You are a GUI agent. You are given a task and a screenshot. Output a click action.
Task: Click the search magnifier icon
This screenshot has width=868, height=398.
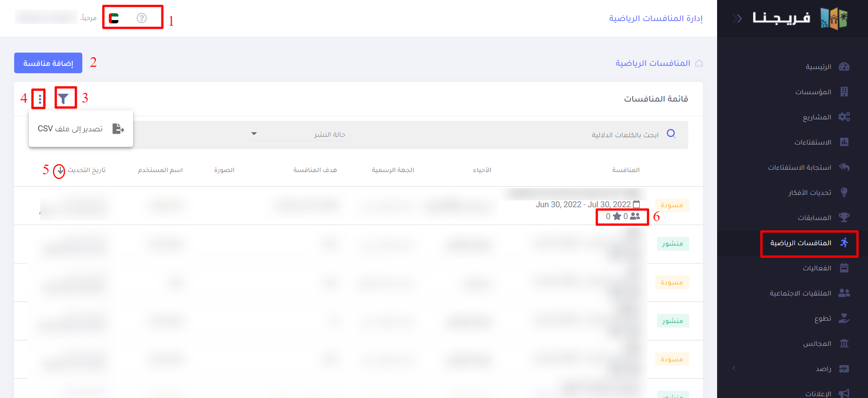pos(671,134)
